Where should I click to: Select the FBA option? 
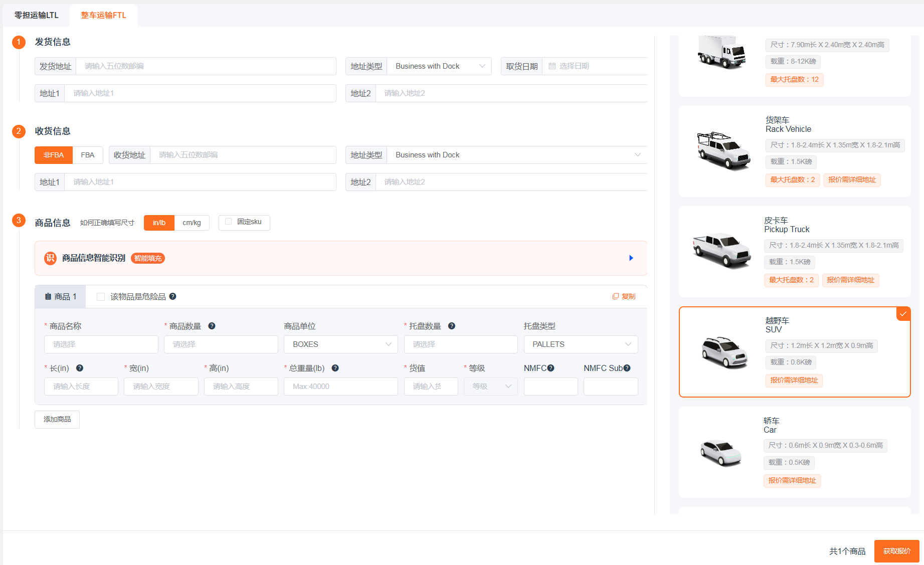point(88,155)
